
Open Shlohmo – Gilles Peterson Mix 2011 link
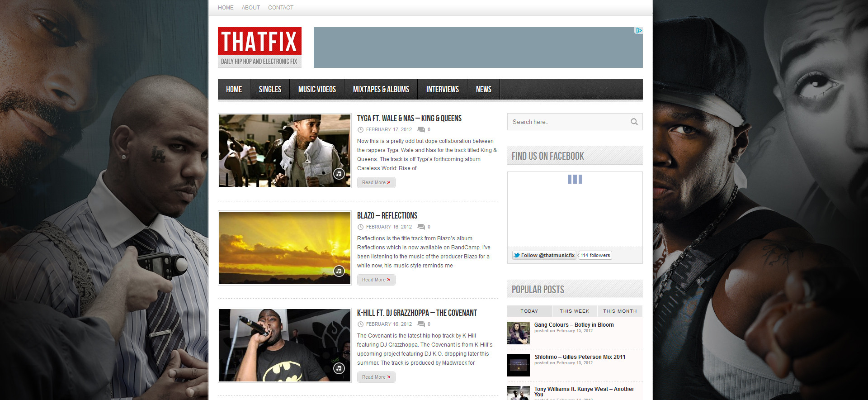point(580,357)
